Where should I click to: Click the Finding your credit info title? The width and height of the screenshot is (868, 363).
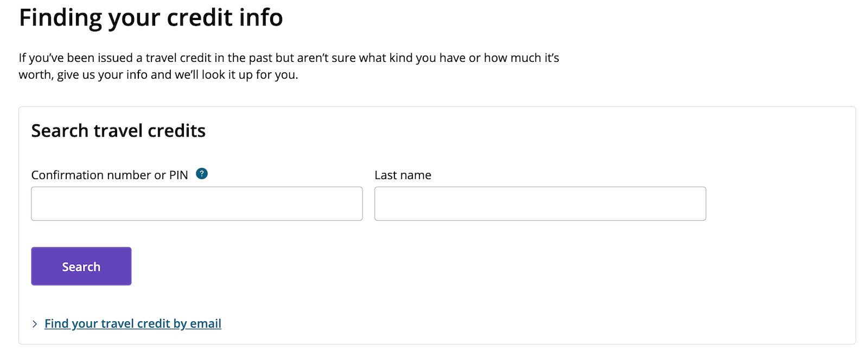[151, 17]
